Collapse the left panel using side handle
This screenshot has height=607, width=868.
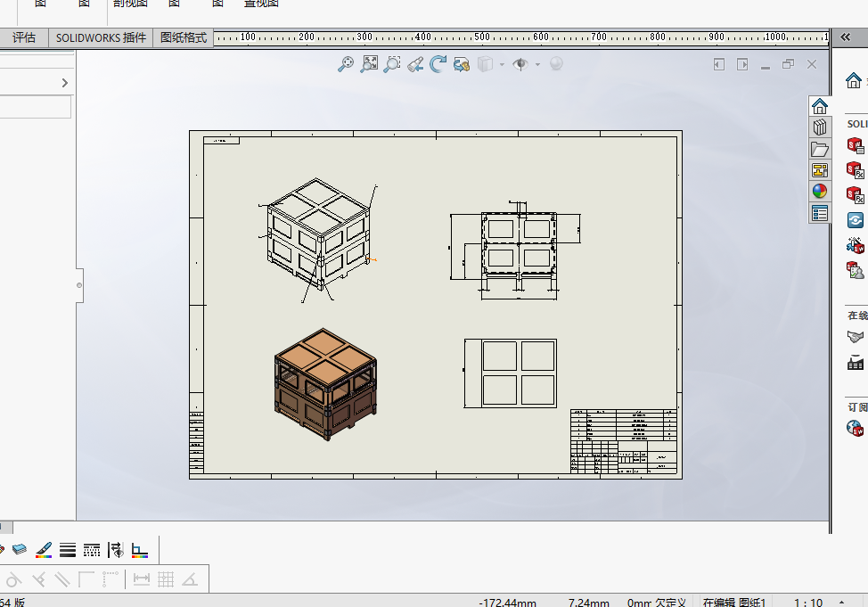click(79, 285)
